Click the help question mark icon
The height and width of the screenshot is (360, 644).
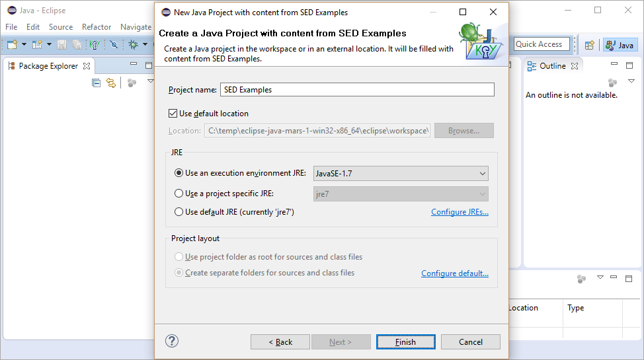(x=172, y=341)
